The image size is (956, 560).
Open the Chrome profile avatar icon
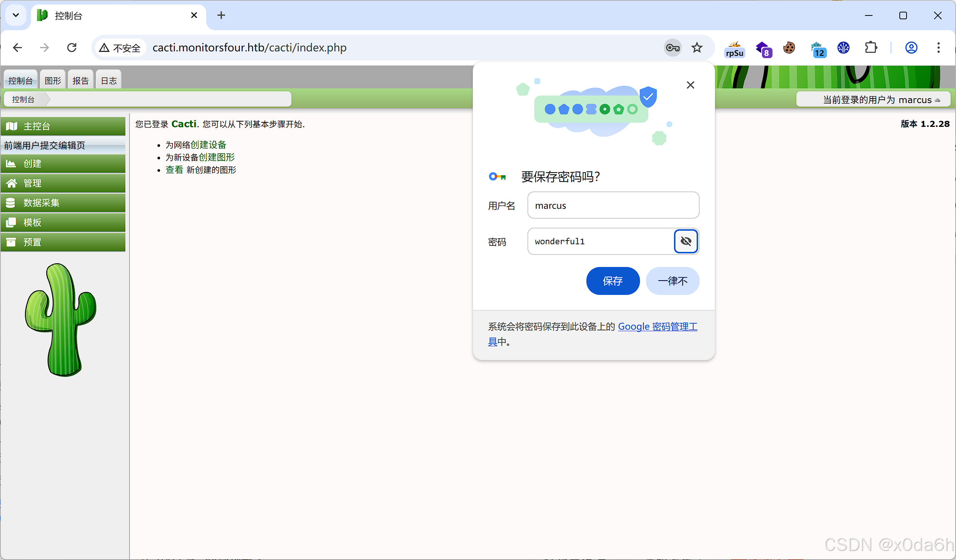pyautogui.click(x=911, y=48)
